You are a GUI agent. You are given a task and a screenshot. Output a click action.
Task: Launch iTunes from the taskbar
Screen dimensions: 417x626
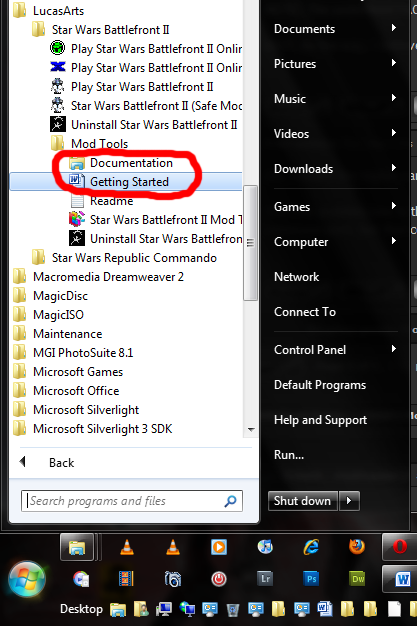coord(265,547)
